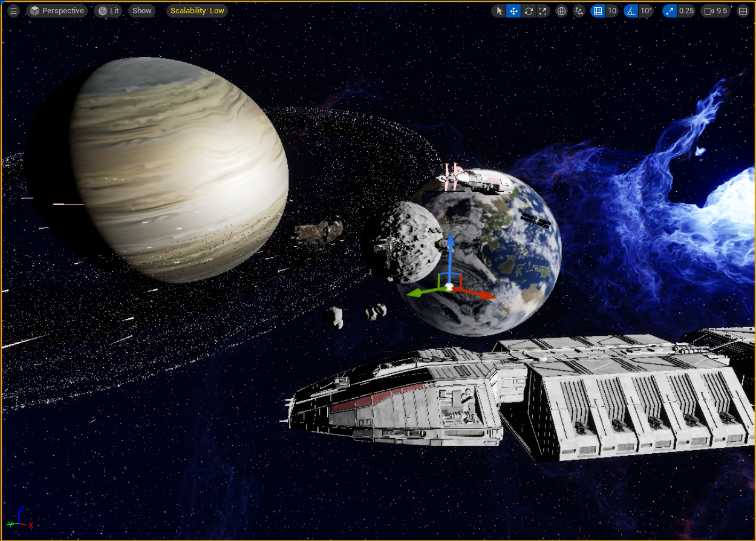Open the Lit view mode dropdown
This screenshot has height=541, width=756.
pyautogui.click(x=109, y=11)
